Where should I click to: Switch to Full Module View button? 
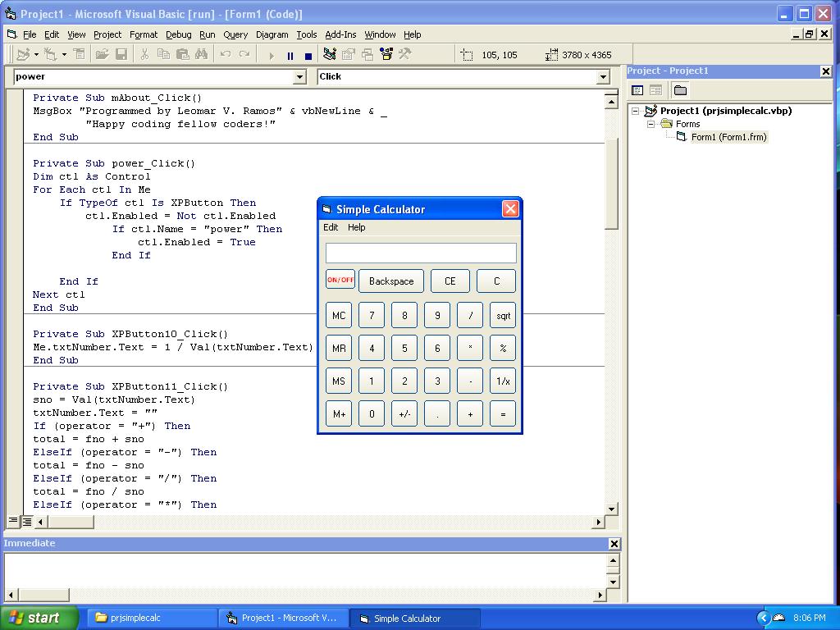(x=26, y=521)
